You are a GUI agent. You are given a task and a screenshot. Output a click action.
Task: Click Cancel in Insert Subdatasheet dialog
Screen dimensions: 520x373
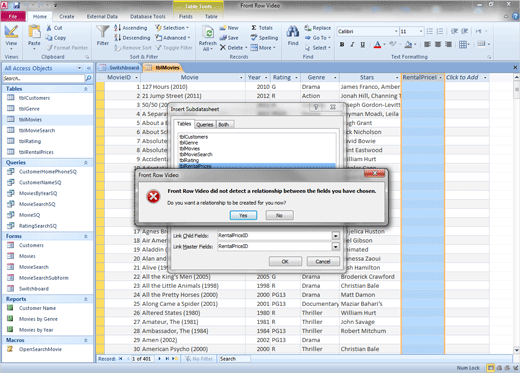(323, 261)
